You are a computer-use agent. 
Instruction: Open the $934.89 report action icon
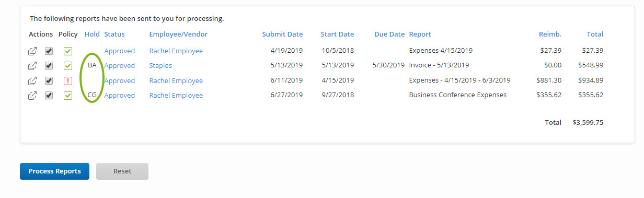(x=32, y=80)
